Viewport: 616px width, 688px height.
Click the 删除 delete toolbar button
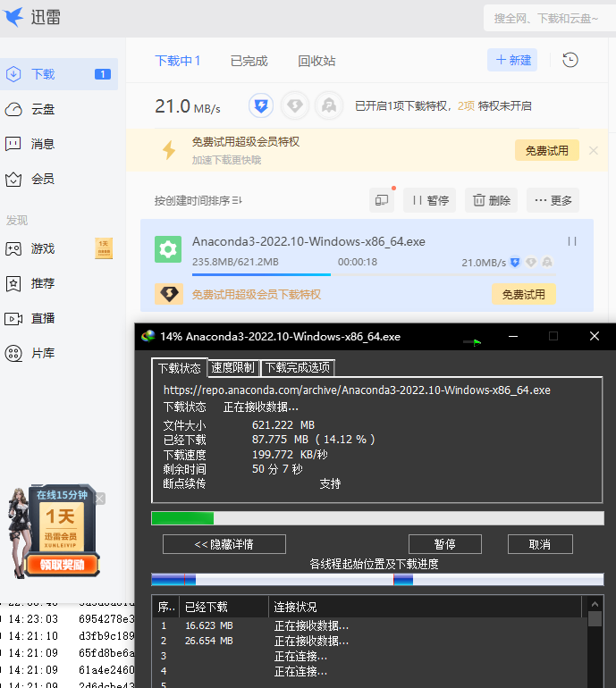click(x=491, y=200)
